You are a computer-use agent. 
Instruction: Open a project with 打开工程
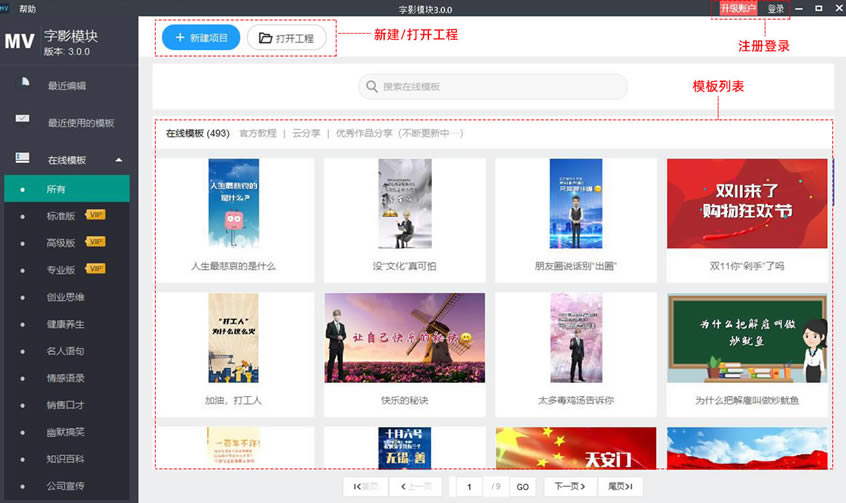click(x=286, y=38)
